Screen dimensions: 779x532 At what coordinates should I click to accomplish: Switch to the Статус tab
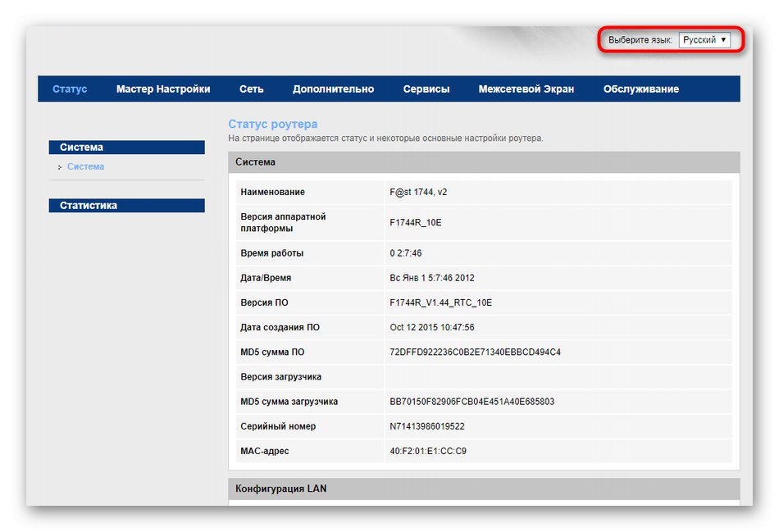point(69,89)
